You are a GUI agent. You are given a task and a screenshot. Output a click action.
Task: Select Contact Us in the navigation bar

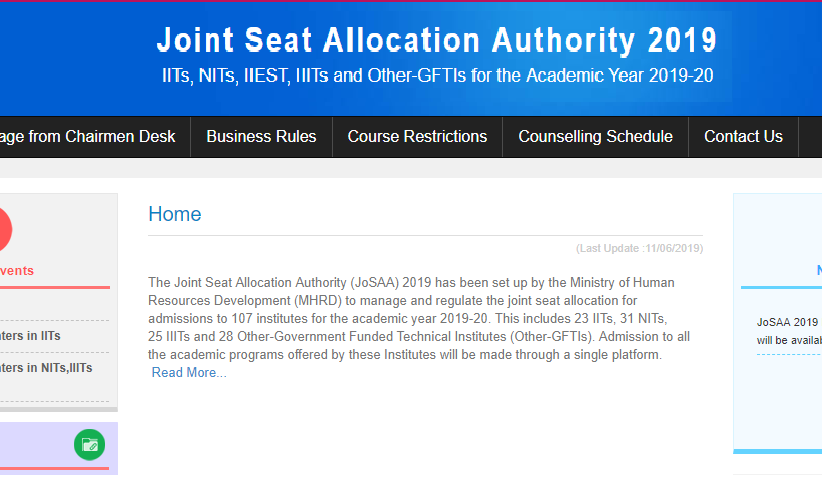pos(743,137)
